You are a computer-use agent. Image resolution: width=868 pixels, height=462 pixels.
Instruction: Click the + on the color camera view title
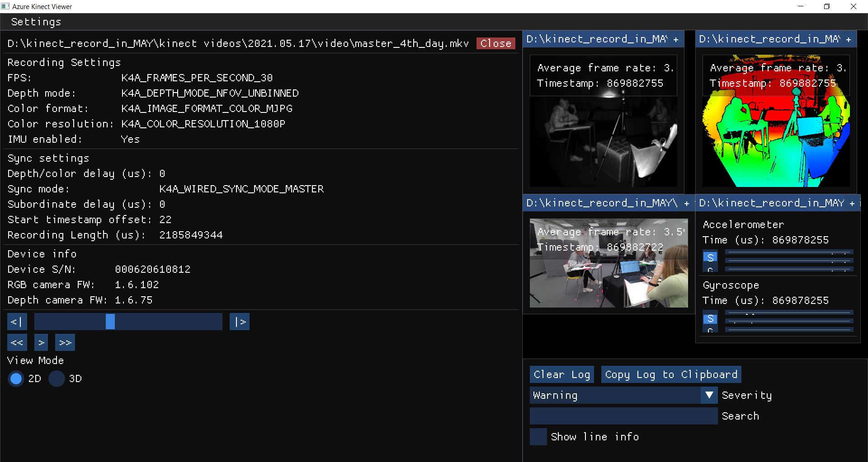click(x=687, y=204)
